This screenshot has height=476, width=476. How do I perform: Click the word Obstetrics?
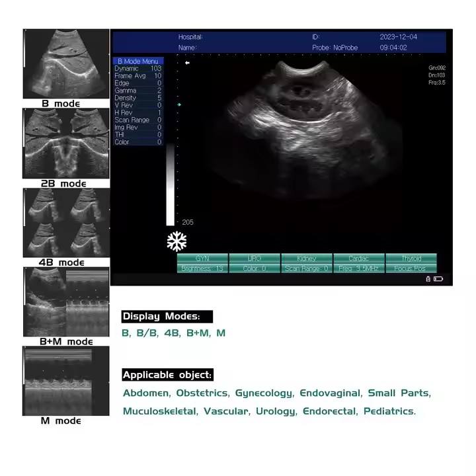pyautogui.click(x=202, y=393)
